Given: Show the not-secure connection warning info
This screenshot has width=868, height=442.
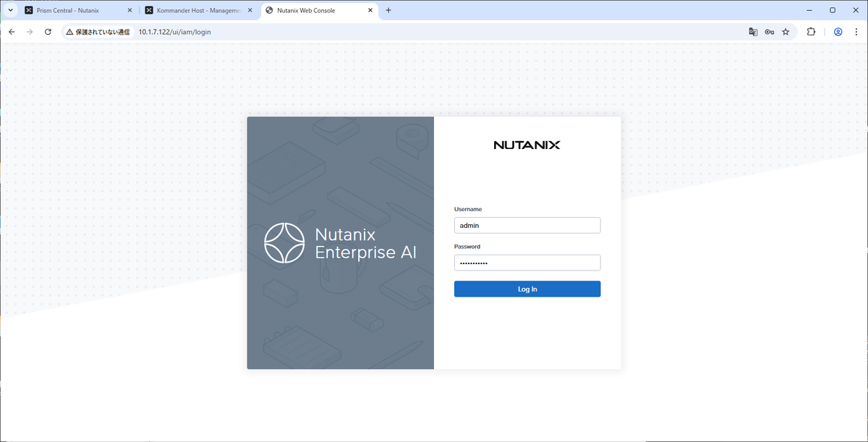Looking at the screenshot, I should pos(98,32).
